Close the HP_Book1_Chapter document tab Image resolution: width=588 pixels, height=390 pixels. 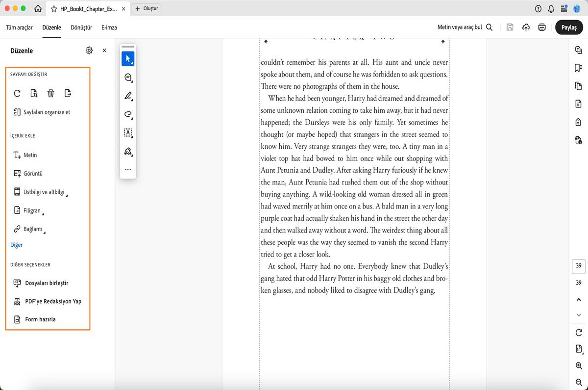(x=123, y=9)
